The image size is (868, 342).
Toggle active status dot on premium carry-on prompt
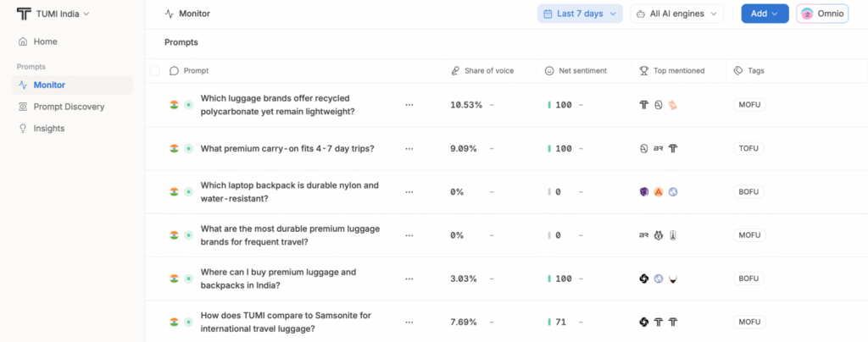point(188,149)
